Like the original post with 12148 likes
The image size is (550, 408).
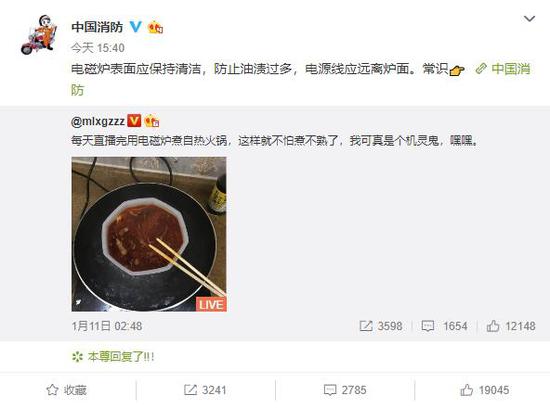[x=511, y=326]
